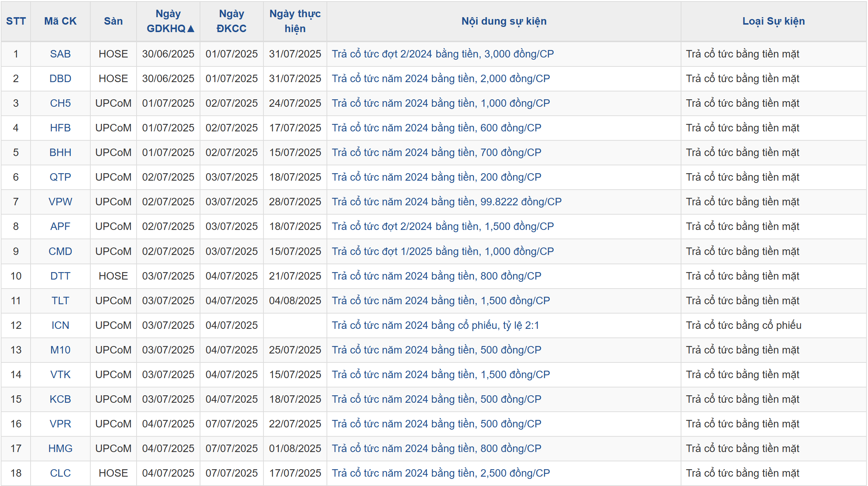Open the BHH stock code link
868x486 pixels.
[x=60, y=153]
